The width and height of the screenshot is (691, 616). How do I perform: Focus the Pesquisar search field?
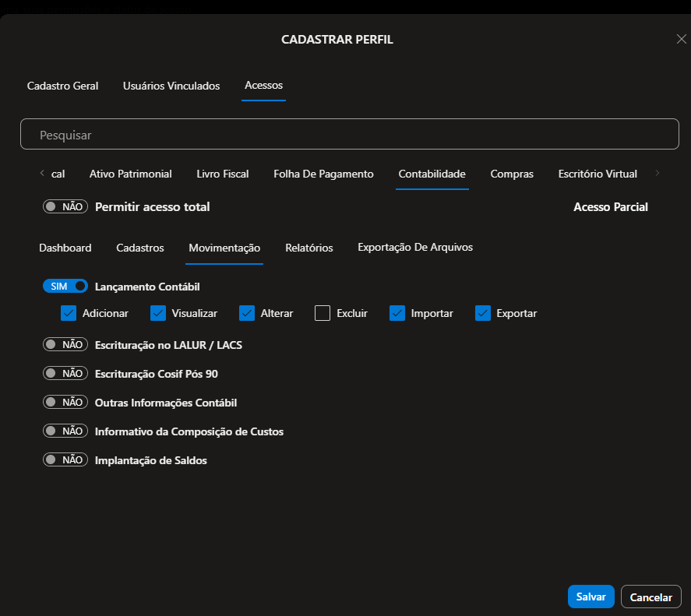pos(349,135)
